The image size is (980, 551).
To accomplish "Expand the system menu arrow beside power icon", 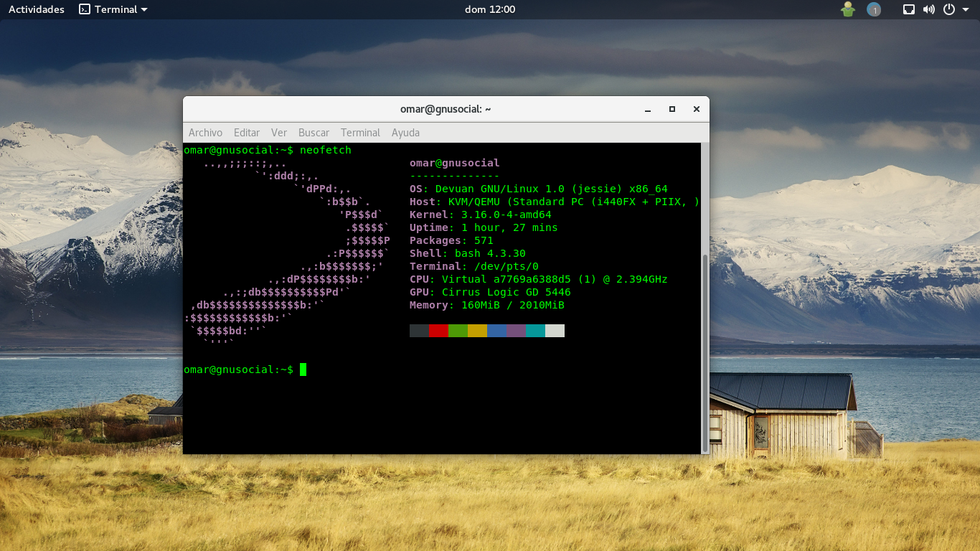I will (965, 9).
